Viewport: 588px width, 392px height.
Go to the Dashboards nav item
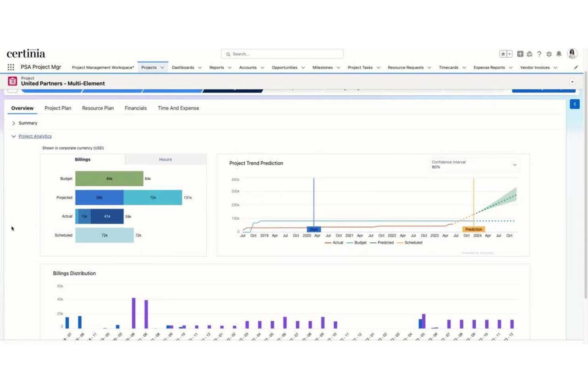[183, 68]
